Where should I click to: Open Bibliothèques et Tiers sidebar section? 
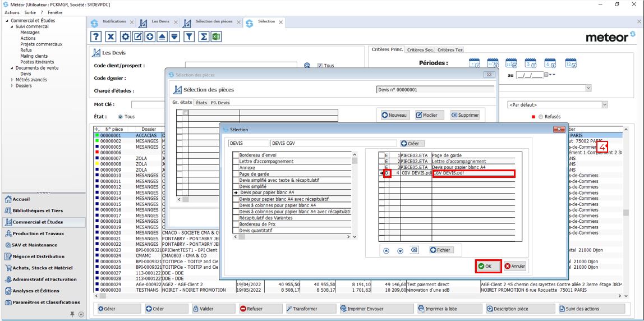click(x=43, y=211)
